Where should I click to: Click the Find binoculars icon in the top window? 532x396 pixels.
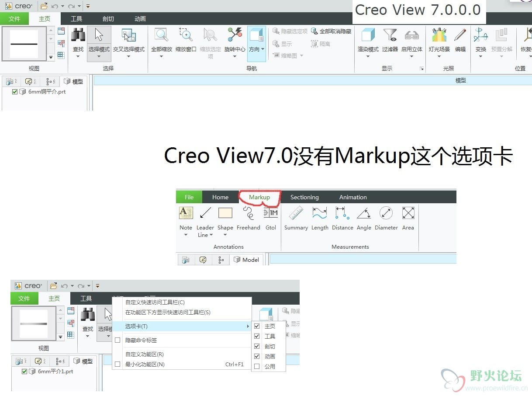(x=78, y=35)
